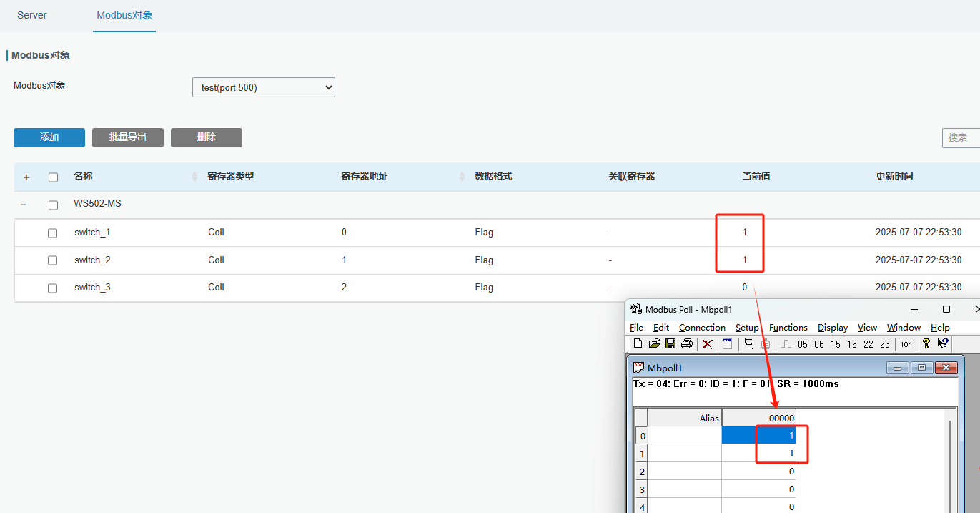Viewport: 980px width, 513px height.
Task: Click function code 16 toolbar button
Action: pos(852,344)
